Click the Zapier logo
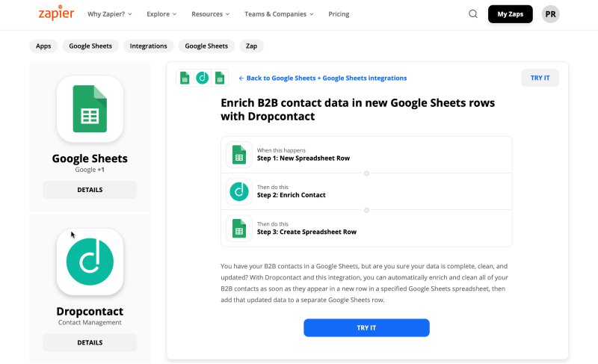 [x=56, y=13]
